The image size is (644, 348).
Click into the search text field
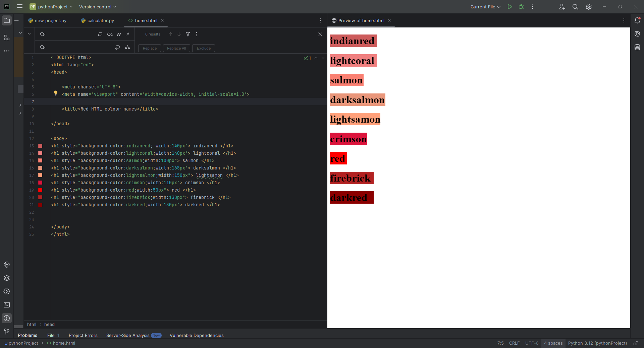tap(71, 34)
